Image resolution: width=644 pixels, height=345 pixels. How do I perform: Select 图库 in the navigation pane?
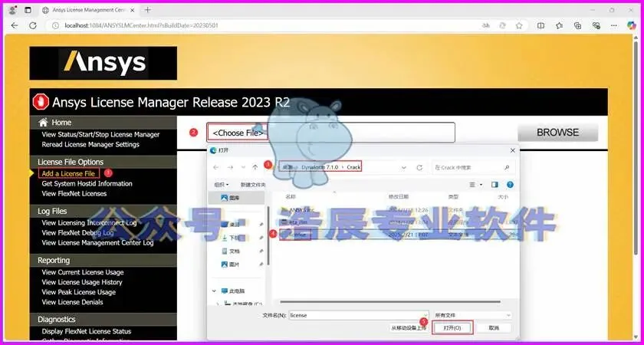236,198
